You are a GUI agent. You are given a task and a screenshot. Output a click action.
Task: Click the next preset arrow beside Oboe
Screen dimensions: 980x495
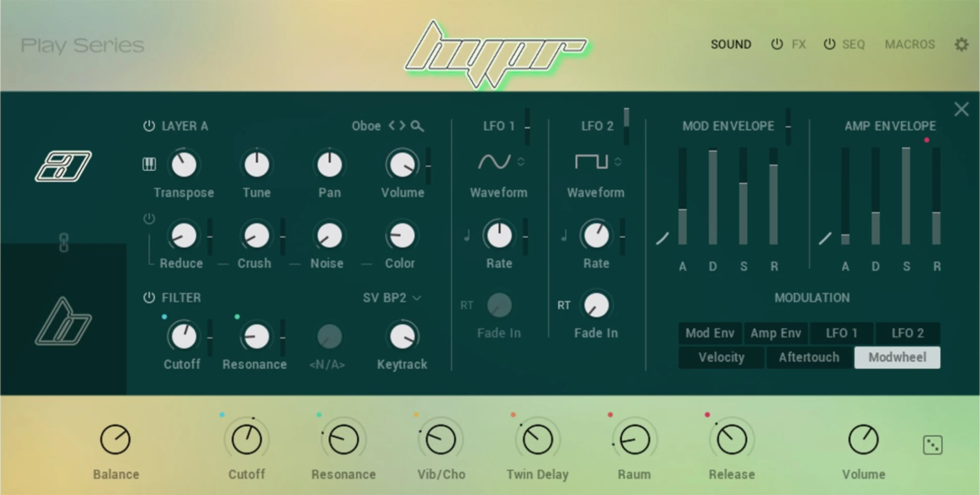tap(402, 126)
